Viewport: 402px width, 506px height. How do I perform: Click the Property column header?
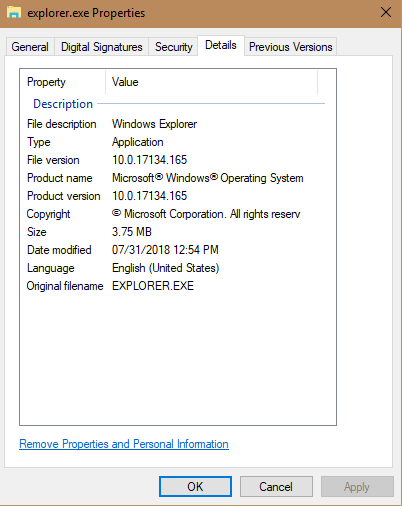tap(63, 82)
